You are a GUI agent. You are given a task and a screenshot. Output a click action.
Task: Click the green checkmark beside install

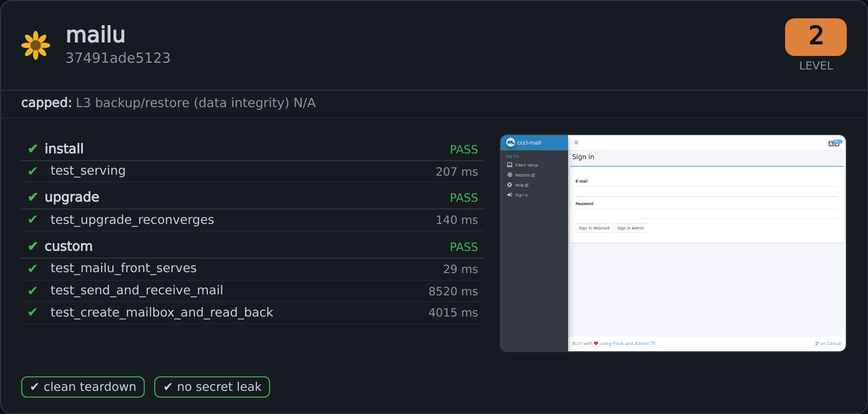(33, 149)
